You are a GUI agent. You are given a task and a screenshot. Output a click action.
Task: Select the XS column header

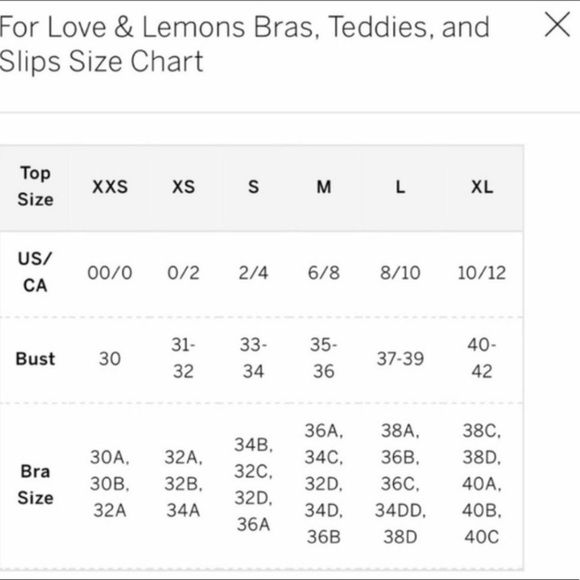183,187
